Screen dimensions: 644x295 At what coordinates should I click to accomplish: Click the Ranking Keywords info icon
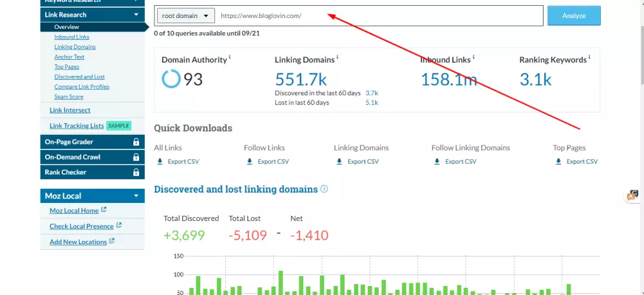589,57
